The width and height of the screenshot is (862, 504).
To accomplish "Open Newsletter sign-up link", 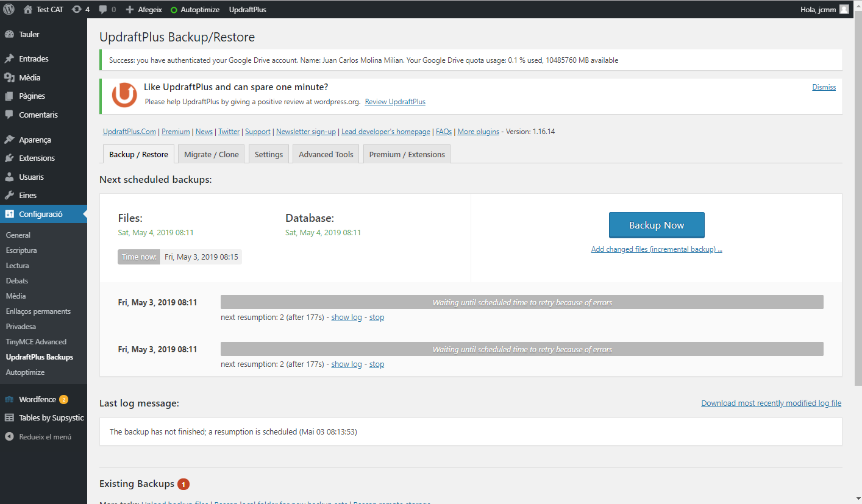I will coord(306,131).
